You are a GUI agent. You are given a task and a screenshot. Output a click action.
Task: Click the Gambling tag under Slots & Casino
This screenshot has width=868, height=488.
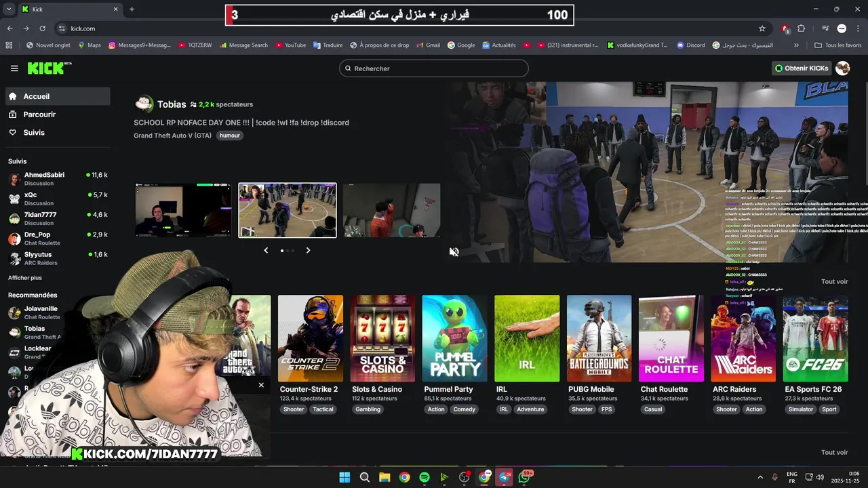(368, 409)
